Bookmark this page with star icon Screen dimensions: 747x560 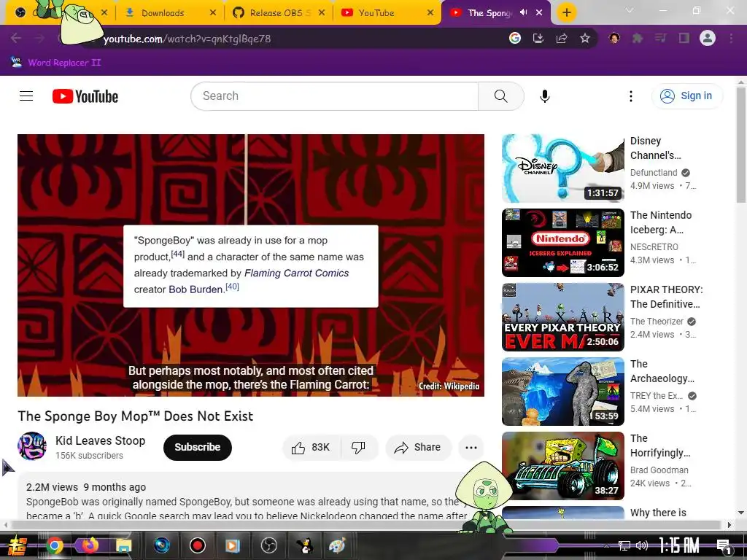click(x=585, y=38)
